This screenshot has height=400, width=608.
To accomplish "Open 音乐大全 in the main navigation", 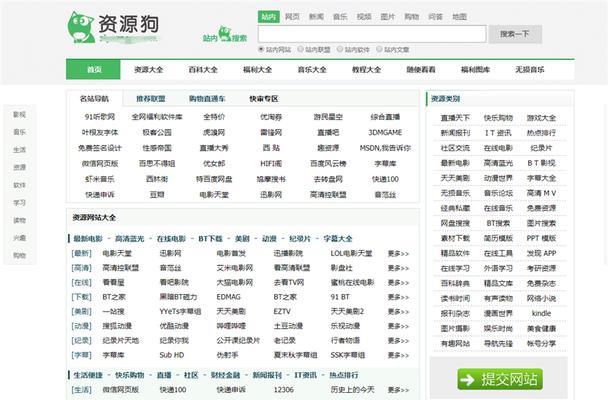I will tap(312, 70).
